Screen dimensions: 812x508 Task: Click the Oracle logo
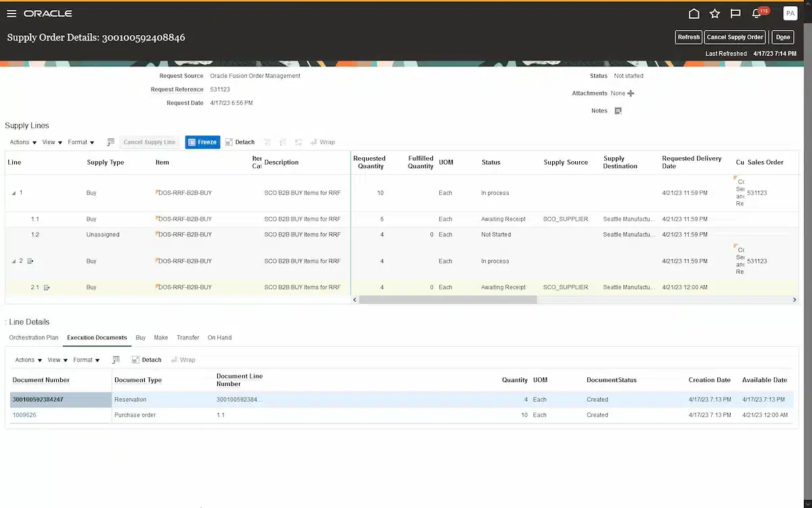pyautogui.click(x=47, y=14)
